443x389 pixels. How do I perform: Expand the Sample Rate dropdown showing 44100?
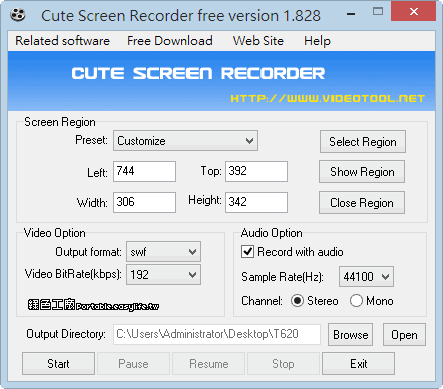(x=366, y=276)
